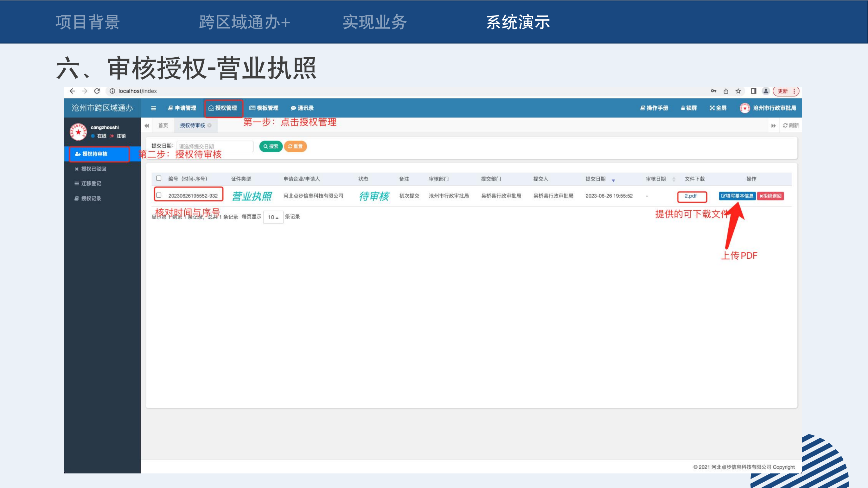
Task: Sort by 审核日期 column arrows
Action: coord(673,179)
